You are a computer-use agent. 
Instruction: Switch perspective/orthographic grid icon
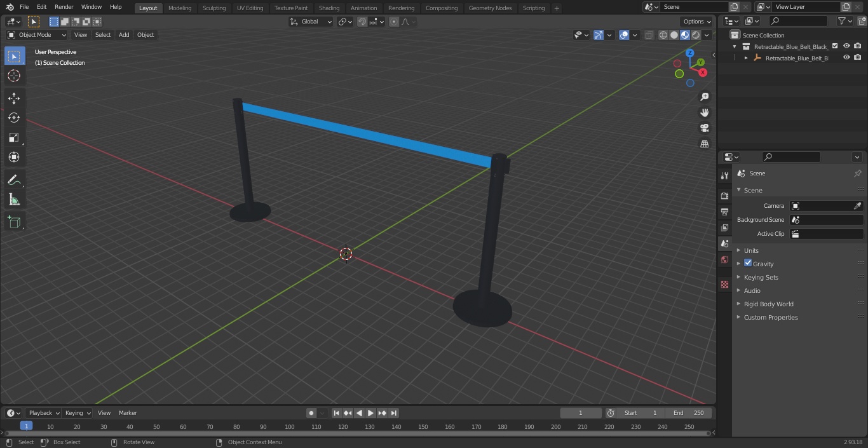coord(704,144)
